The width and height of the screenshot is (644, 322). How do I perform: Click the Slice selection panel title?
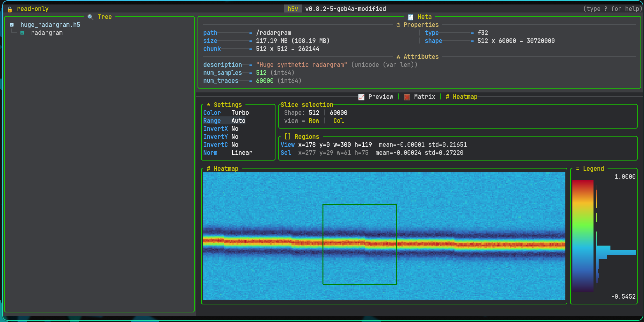click(307, 105)
